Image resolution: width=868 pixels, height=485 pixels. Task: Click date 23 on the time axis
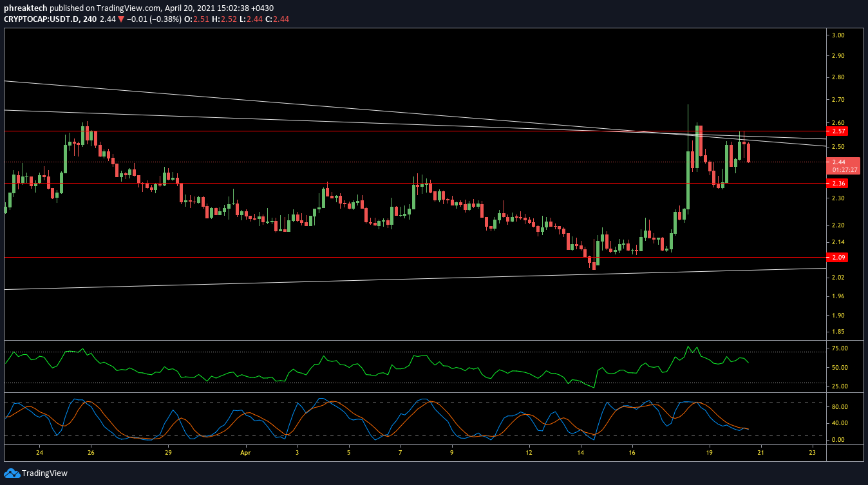pyautogui.click(x=813, y=453)
